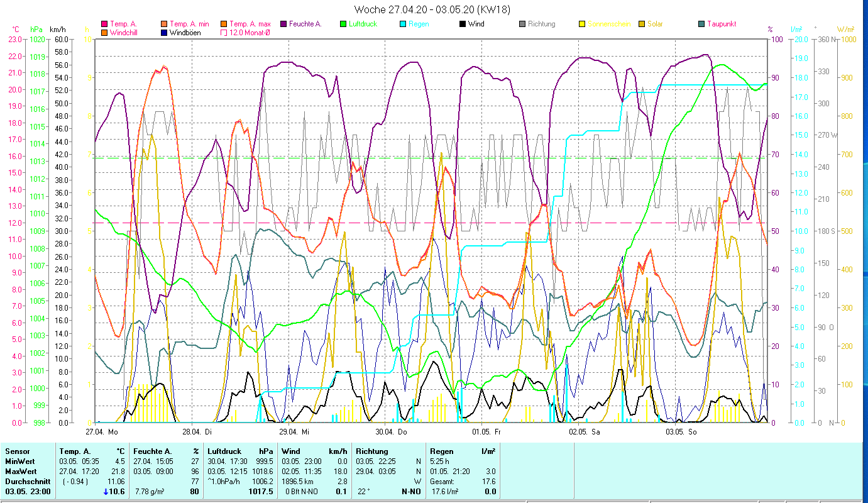Click the '0 Bft N-NO' wind reading
868x503 pixels.
click(x=301, y=492)
